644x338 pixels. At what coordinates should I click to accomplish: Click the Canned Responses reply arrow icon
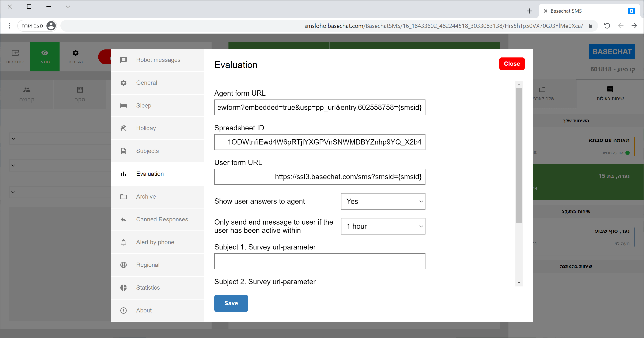click(124, 219)
